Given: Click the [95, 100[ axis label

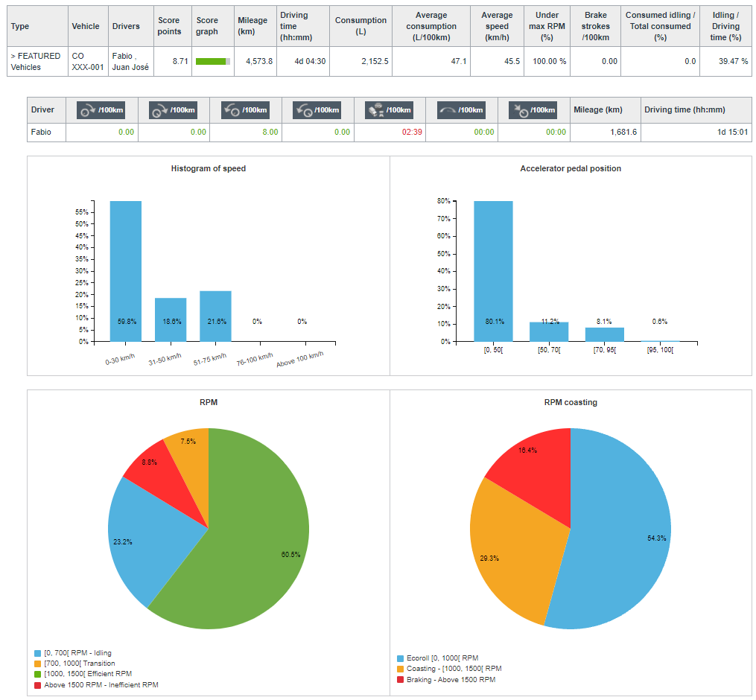Looking at the screenshot, I should click(660, 350).
